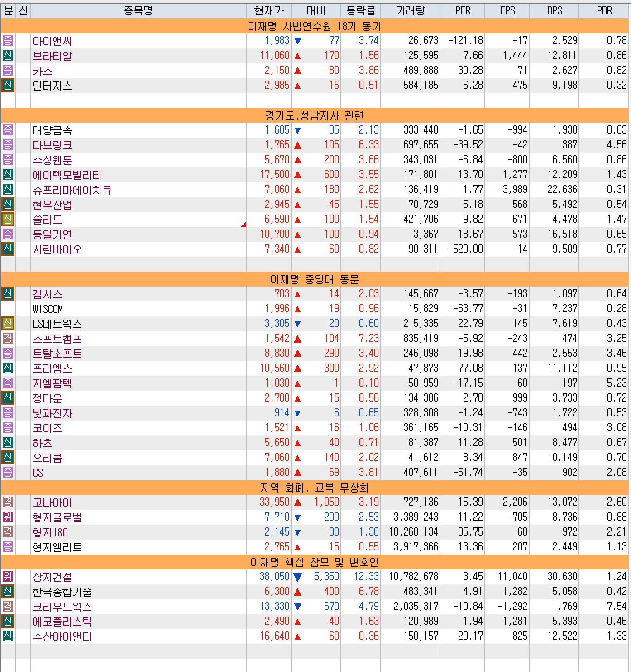This screenshot has width=631, height=672.
Task: Click the 위 badge icon beside 상지건설
Action: pyautogui.click(x=8, y=577)
